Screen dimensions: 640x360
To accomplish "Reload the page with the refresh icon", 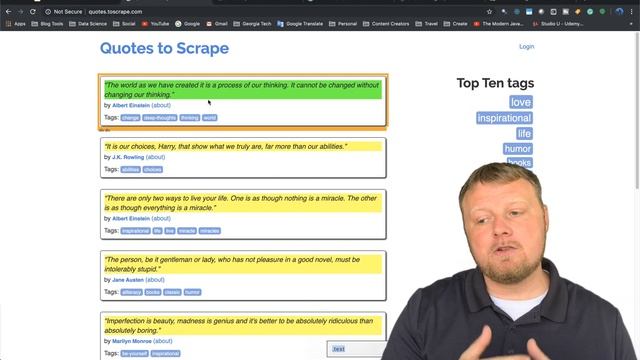I will 33,12.
